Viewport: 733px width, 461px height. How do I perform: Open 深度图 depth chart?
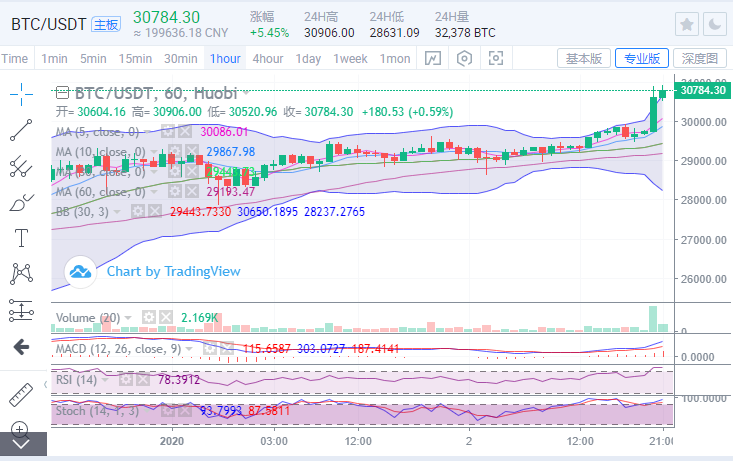(x=700, y=58)
